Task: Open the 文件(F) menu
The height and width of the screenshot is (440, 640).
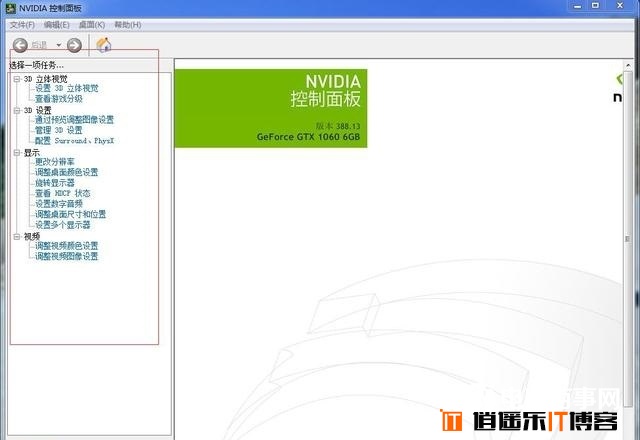Action: coord(22,25)
